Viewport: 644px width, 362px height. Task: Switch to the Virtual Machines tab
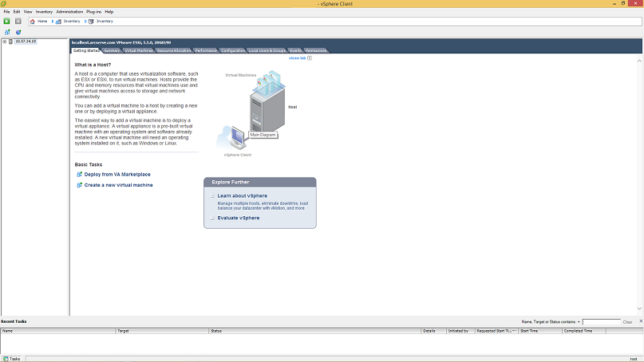point(139,50)
